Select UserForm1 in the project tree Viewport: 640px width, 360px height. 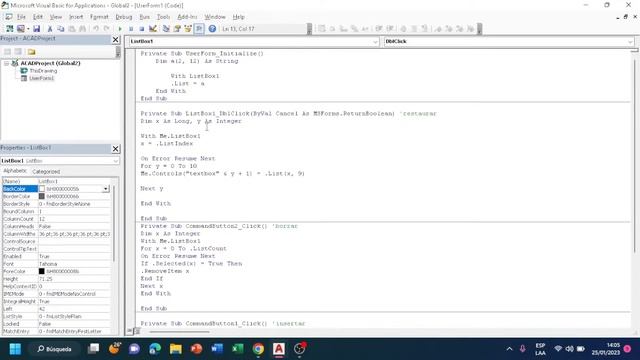tap(41, 78)
